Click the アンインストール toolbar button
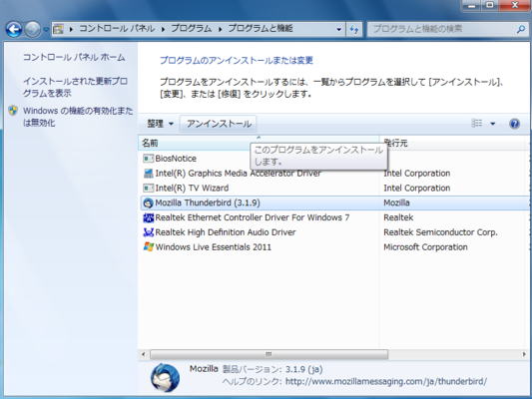 (x=219, y=124)
